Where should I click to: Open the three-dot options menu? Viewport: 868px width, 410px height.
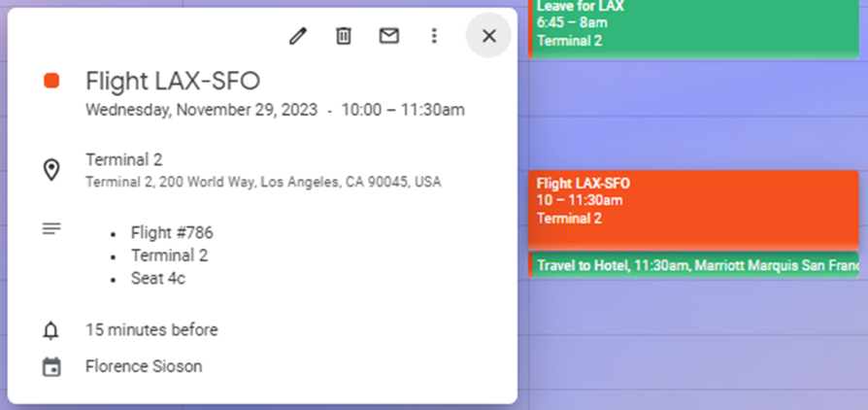[x=434, y=36]
